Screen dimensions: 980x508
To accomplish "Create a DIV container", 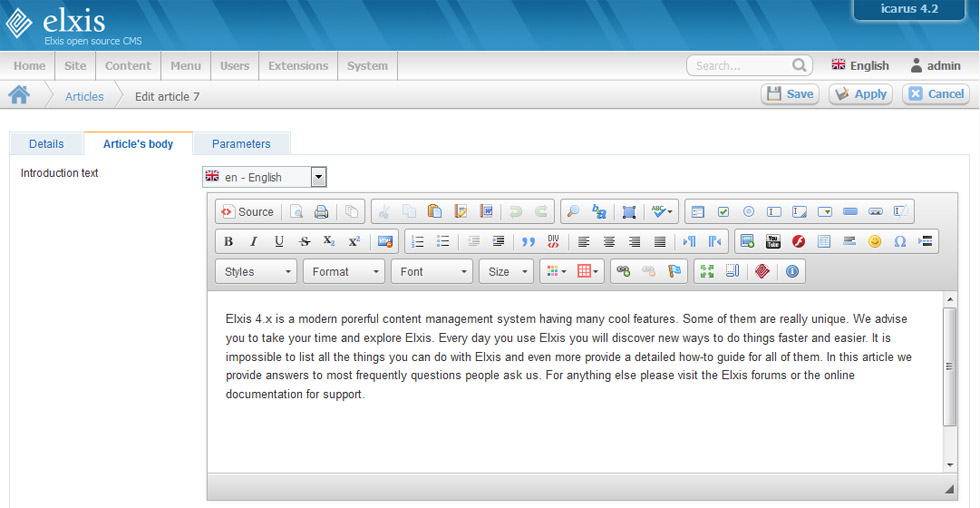I will (x=553, y=242).
